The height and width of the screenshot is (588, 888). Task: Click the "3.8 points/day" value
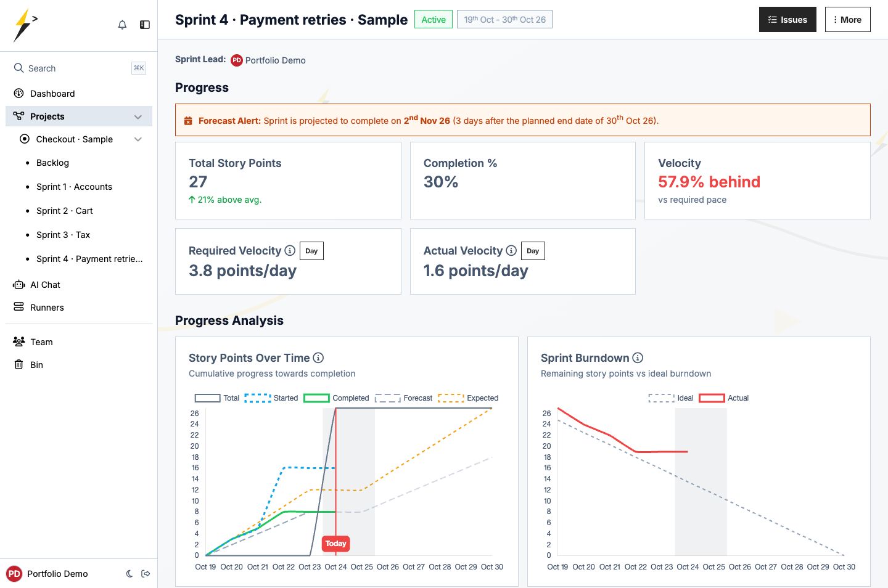point(242,271)
